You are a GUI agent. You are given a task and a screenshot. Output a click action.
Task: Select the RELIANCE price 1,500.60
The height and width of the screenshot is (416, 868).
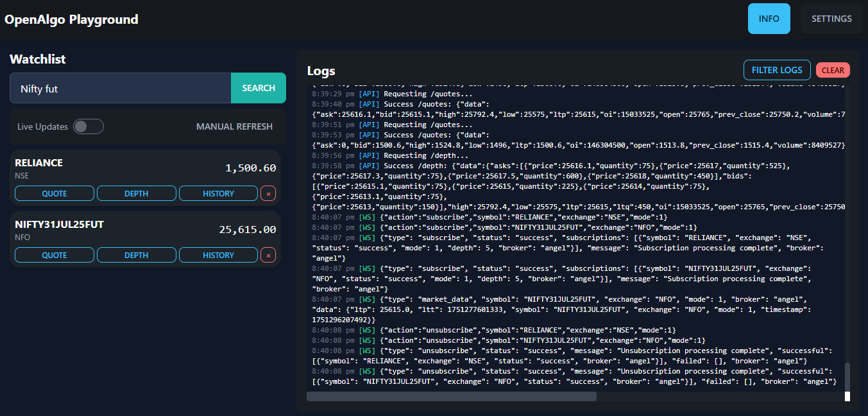250,168
